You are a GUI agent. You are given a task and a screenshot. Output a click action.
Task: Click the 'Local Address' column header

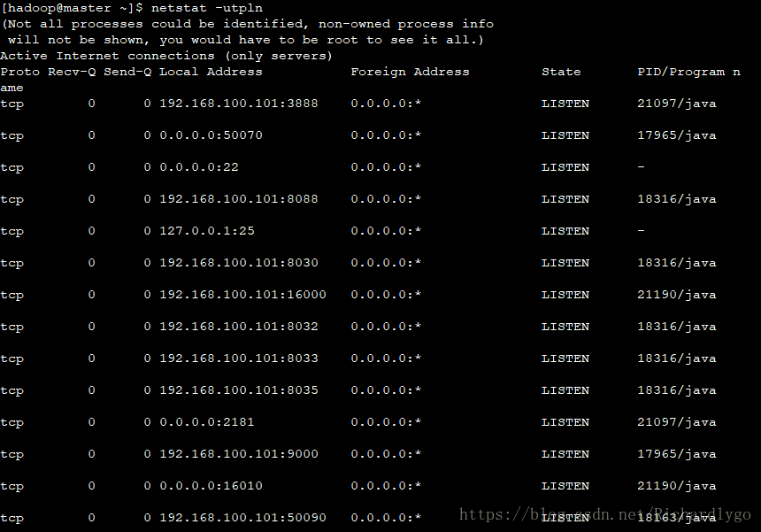211,72
